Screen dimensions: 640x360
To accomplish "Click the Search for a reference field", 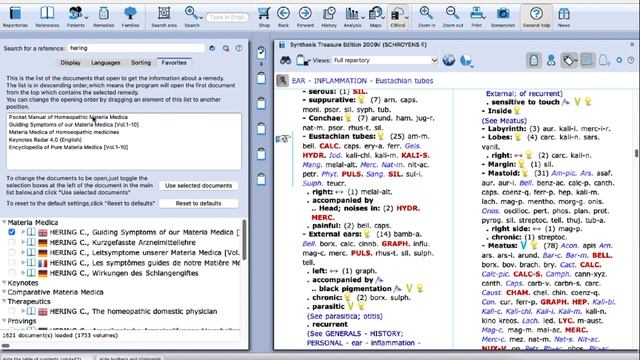I will (x=136, y=48).
